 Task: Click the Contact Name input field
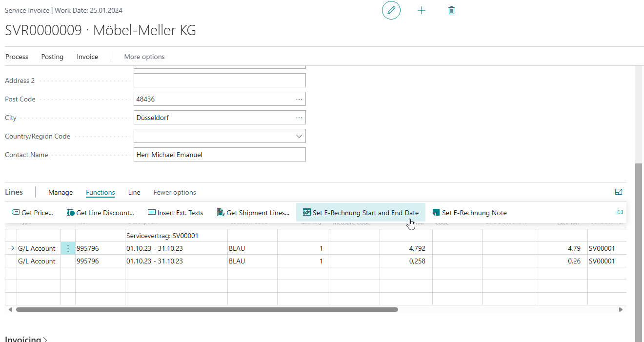(220, 155)
